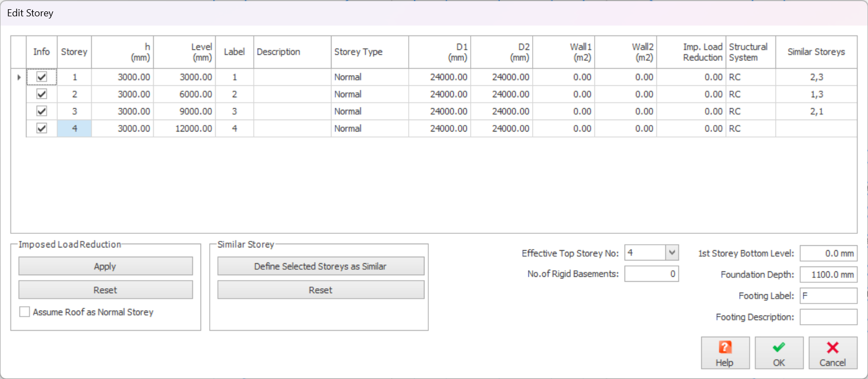Confirm with the green checkmark OK button
This screenshot has width=868, height=379.
[x=778, y=353]
